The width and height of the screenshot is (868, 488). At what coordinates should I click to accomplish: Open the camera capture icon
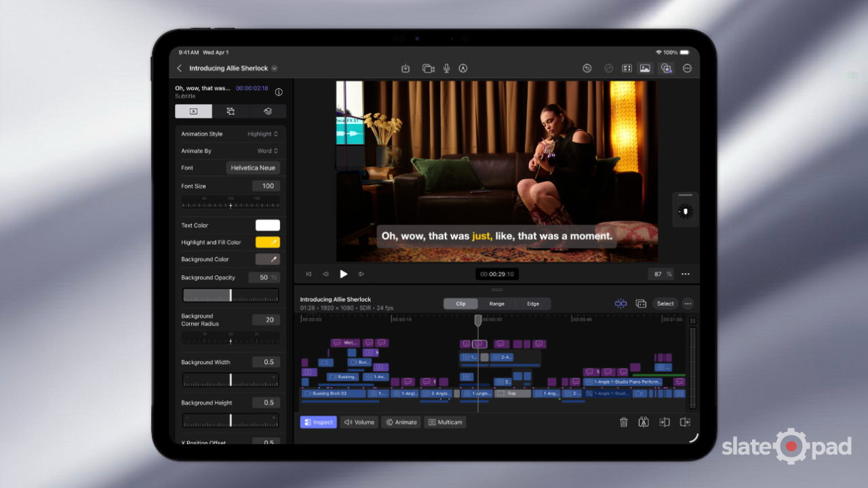click(428, 68)
